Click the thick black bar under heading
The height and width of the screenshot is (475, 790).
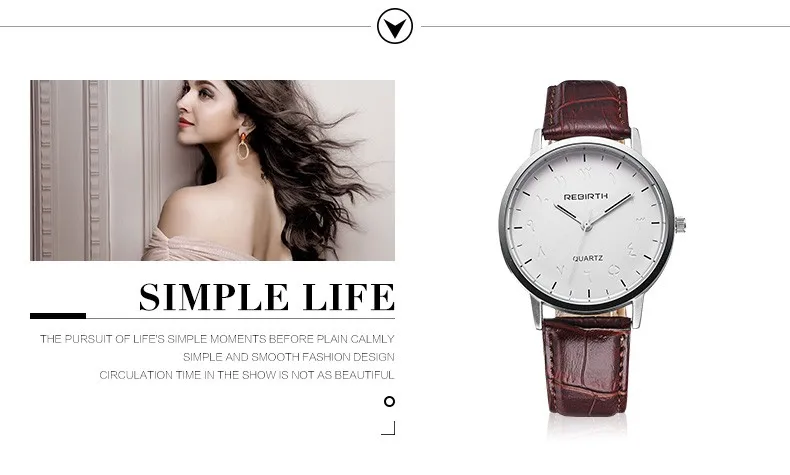click(x=58, y=316)
